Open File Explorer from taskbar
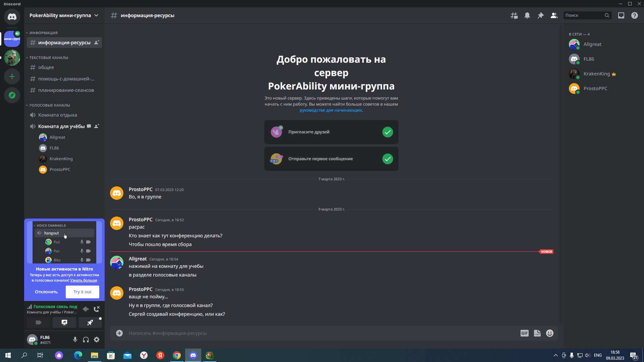This screenshot has width=644, height=362. pyautogui.click(x=95, y=355)
